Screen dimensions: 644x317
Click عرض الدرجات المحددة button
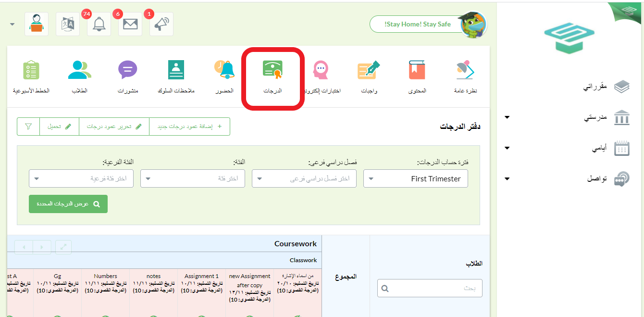pyautogui.click(x=68, y=204)
